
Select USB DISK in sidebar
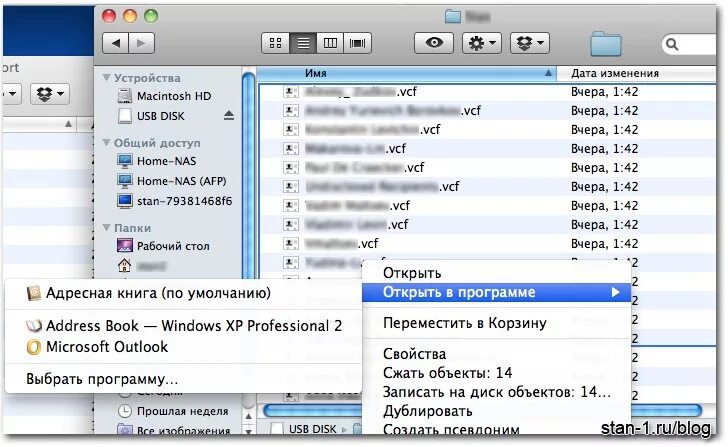(x=152, y=116)
